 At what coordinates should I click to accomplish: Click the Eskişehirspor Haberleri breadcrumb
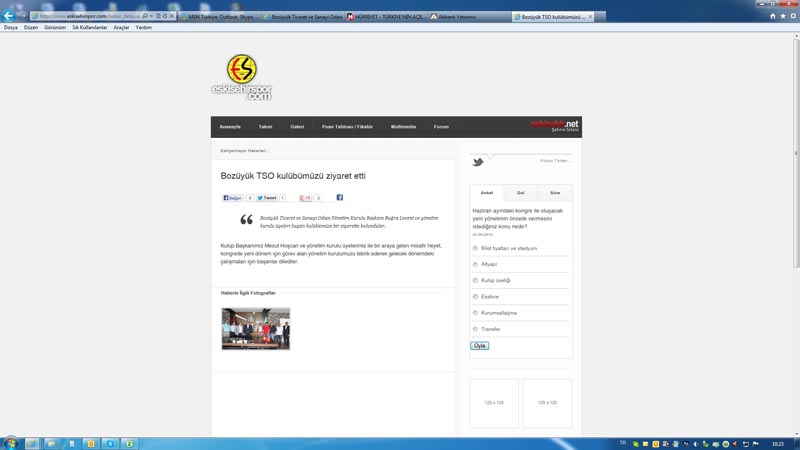coord(245,151)
